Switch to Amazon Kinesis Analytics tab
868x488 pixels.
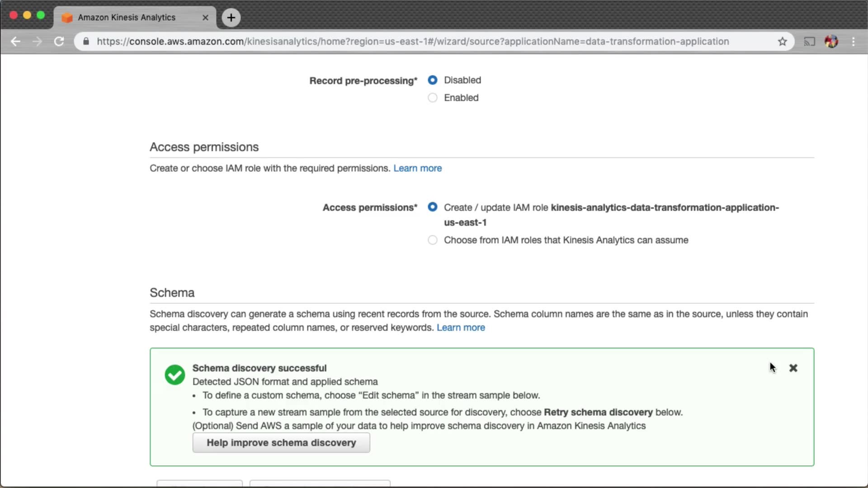127,18
